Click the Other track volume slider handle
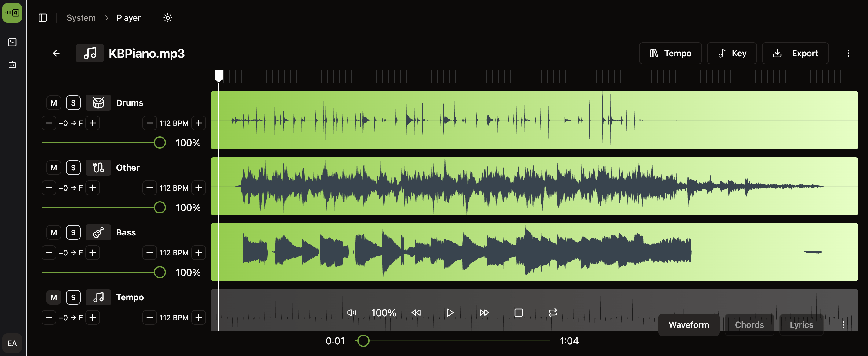The height and width of the screenshot is (356, 868). point(160,207)
